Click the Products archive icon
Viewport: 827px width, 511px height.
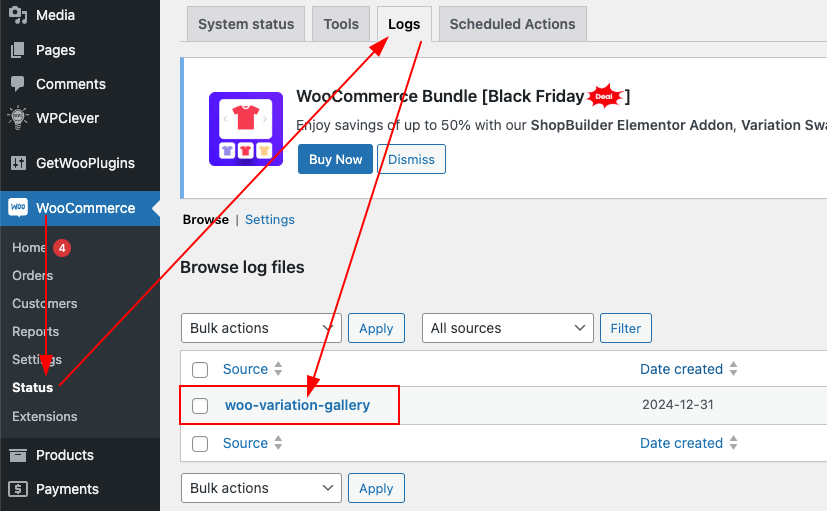click(18, 455)
